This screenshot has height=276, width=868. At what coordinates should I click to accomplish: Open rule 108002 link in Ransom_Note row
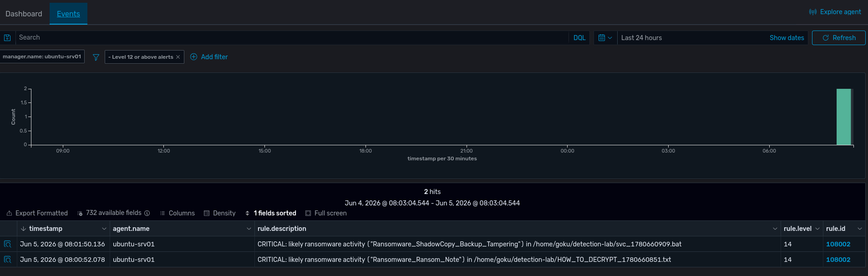click(838, 260)
